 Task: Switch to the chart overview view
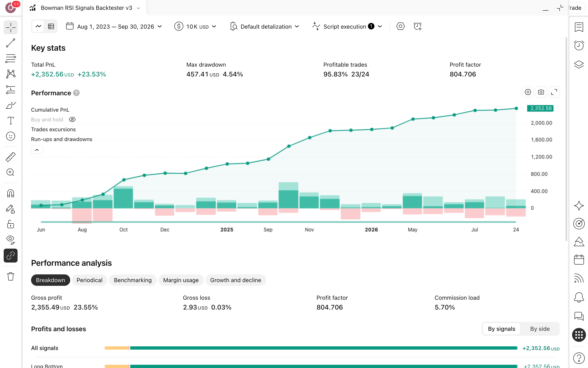pyautogui.click(x=38, y=26)
